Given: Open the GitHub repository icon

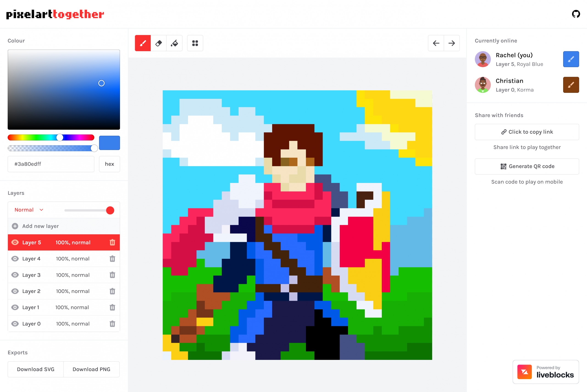Looking at the screenshot, I should (x=576, y=14).
